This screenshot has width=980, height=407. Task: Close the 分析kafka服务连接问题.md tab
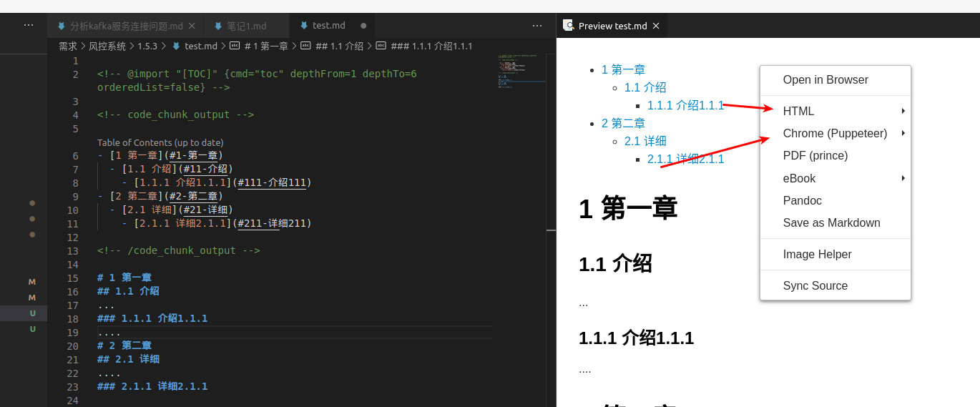[x=192, y=26]
